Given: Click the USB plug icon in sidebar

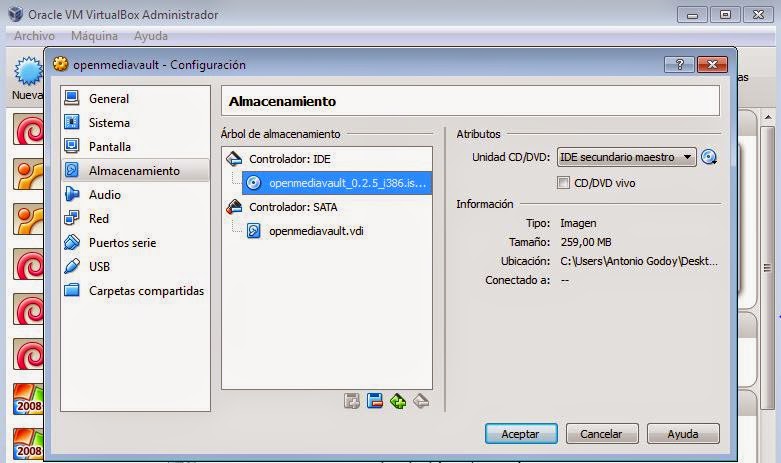Looking at the screenshot, I should pos(72,266).
